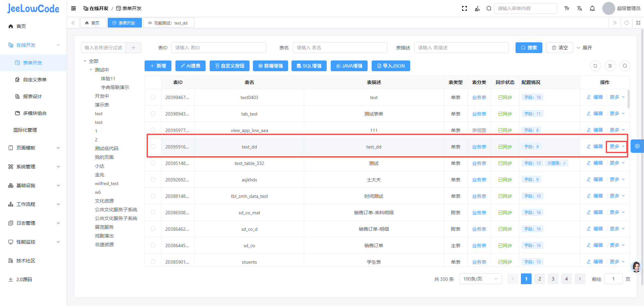Click the plus icon beside name filter
This screenshot has width=644, height=306.
pyautogui.click(x=133, y=48)
